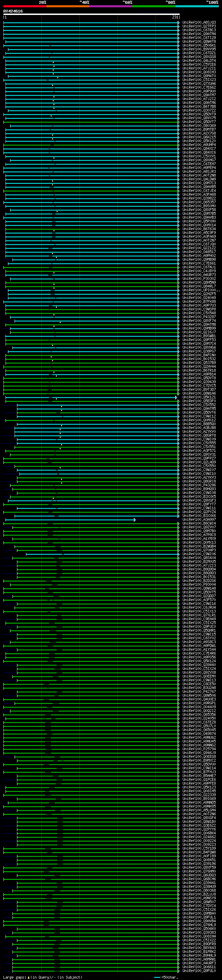Select hit label UniRef100_Q9SV31
The width and height of the screenshot is (222, 980).
pos(199,455)
